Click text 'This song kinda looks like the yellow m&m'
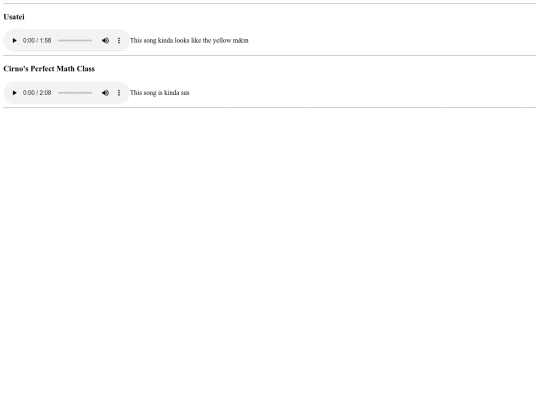 click(189, 41)
